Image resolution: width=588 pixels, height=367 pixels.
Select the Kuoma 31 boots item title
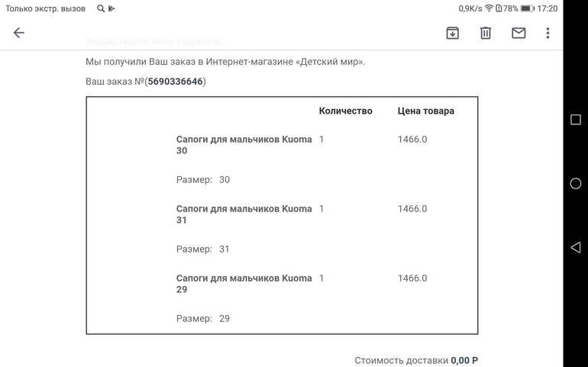(244, 214)
